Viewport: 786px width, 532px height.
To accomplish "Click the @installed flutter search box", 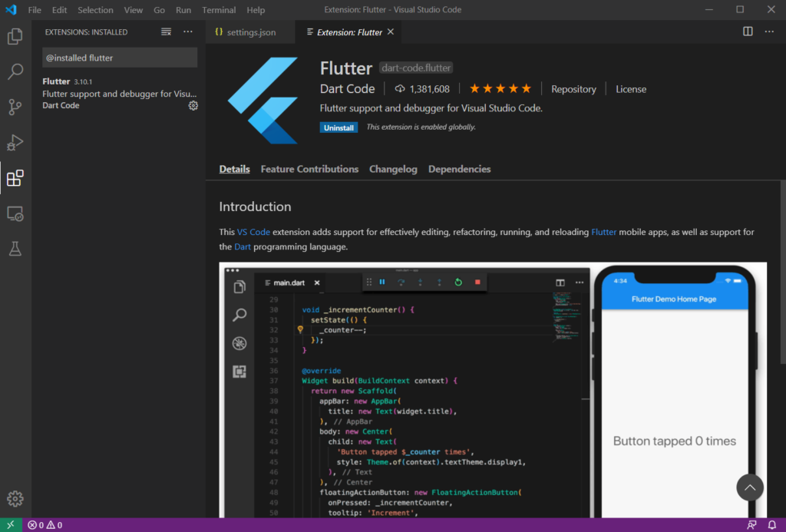I will tap(120, 58).
